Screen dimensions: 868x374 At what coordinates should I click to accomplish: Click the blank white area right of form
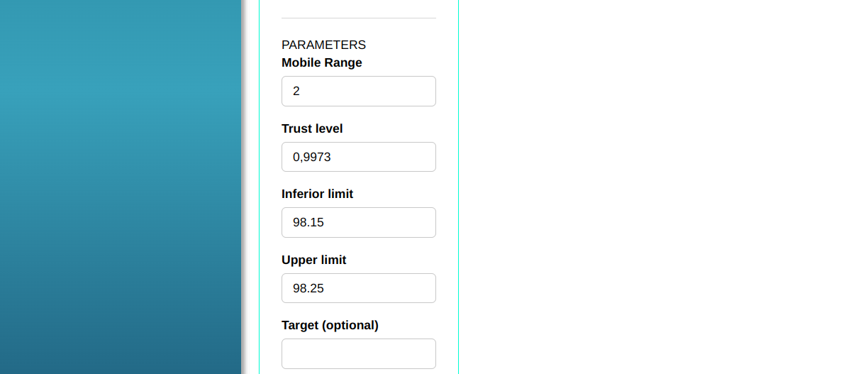[x=660, y=185]
